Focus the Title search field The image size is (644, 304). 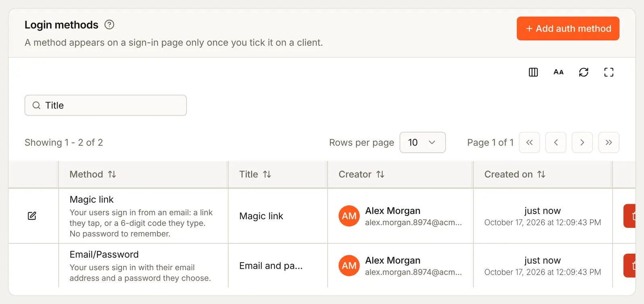point(105,105)
